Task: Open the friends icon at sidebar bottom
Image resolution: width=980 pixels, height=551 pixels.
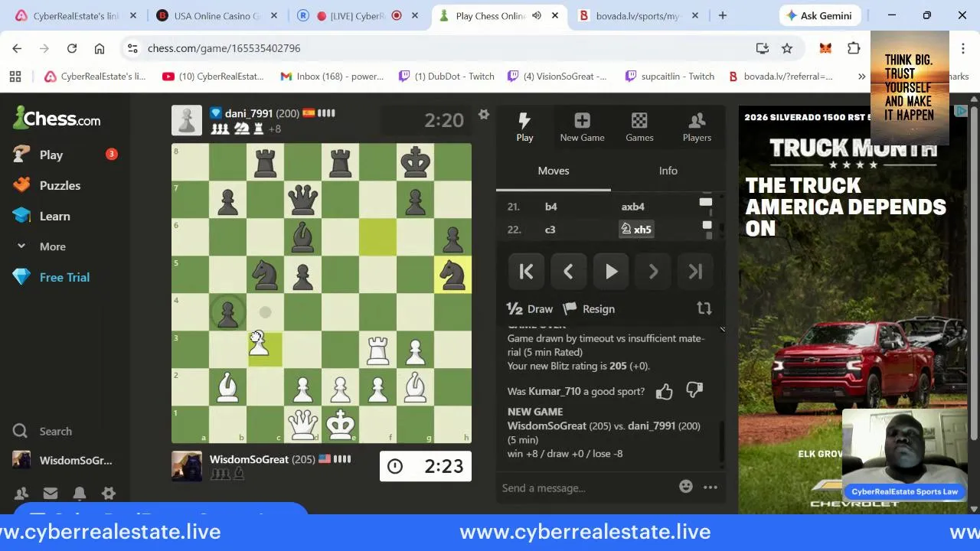Action: click(x=21, y=494)
